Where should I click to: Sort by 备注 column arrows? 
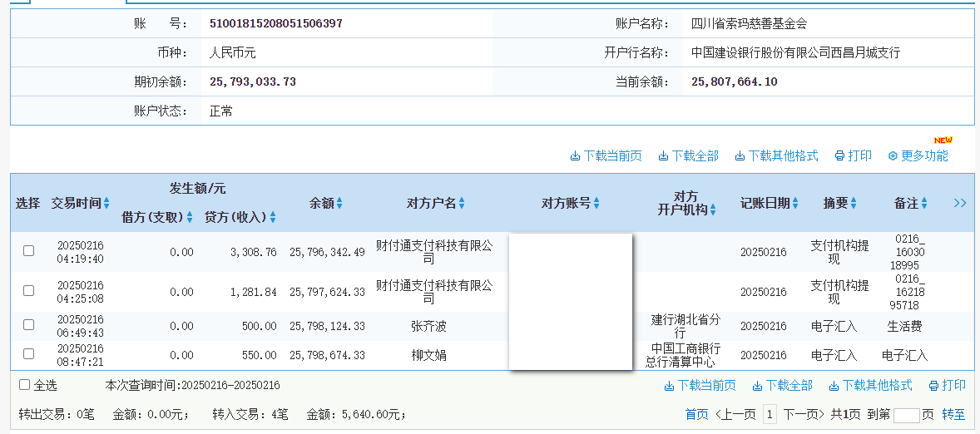tap(924, 203)
